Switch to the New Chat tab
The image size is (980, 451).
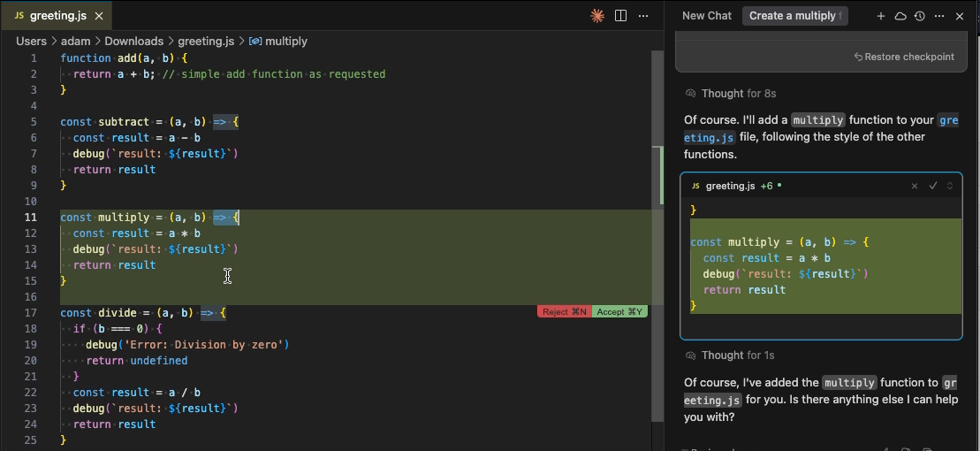point(706,16)
